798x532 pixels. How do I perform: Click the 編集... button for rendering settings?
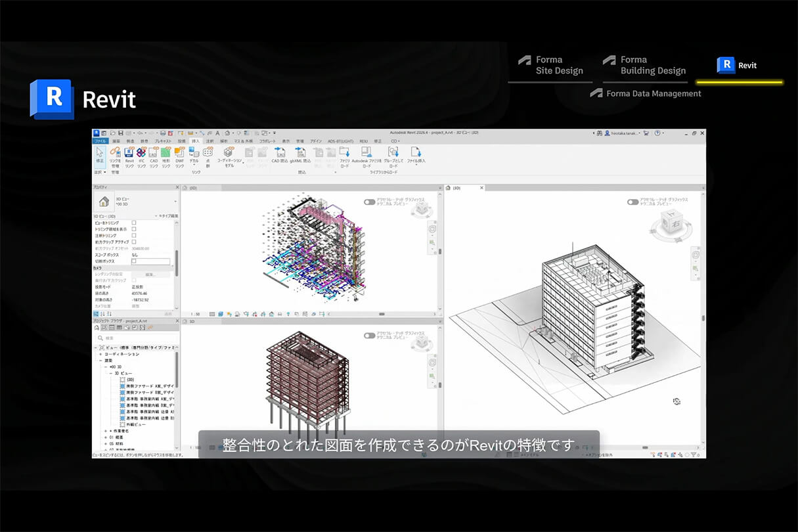pyautogui.click(x=150, y=274)
